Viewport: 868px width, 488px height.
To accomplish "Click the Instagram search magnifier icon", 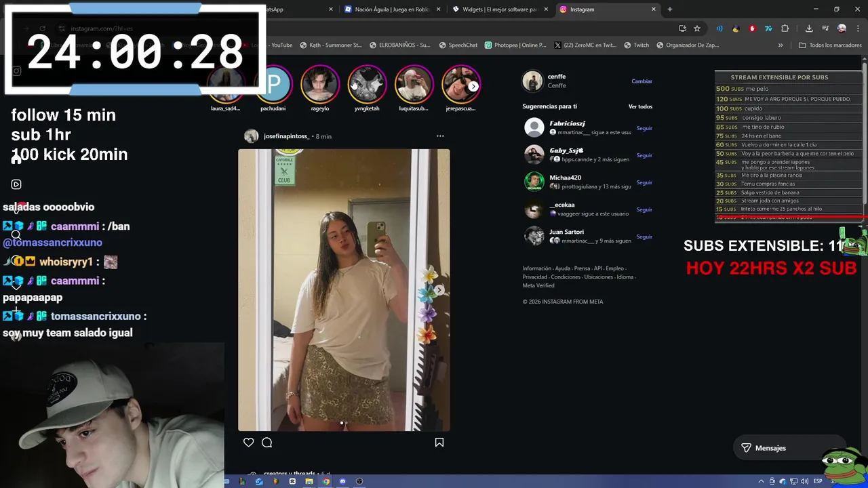I will click(x=16, y=235).
